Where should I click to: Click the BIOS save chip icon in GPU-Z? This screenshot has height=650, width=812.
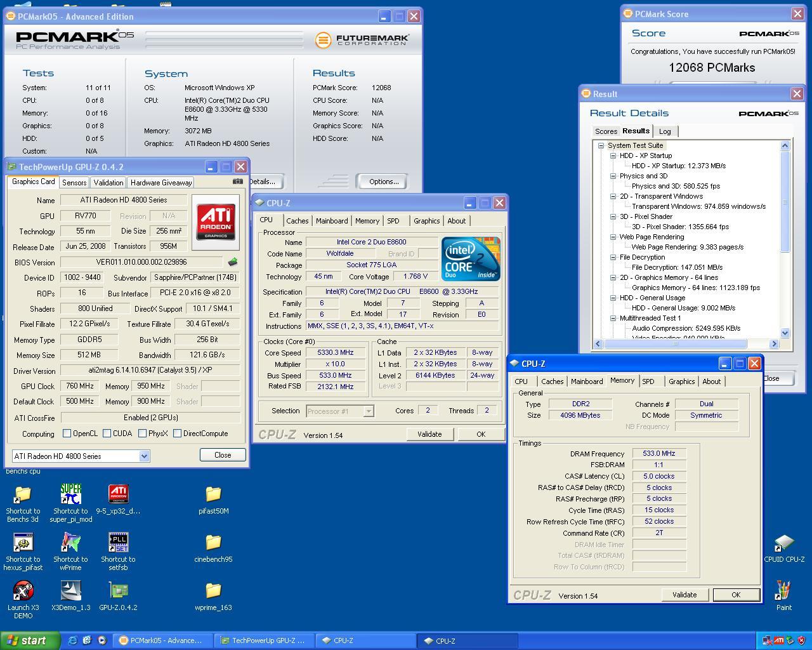coord(233,262)
